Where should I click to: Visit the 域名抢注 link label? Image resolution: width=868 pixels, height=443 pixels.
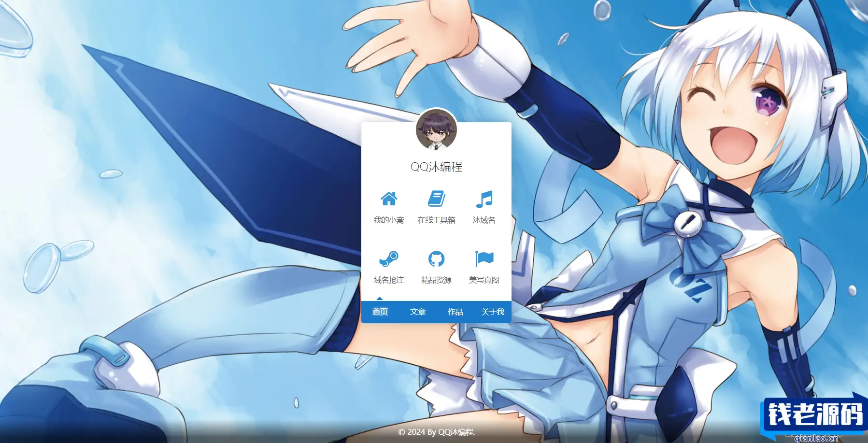389,280
